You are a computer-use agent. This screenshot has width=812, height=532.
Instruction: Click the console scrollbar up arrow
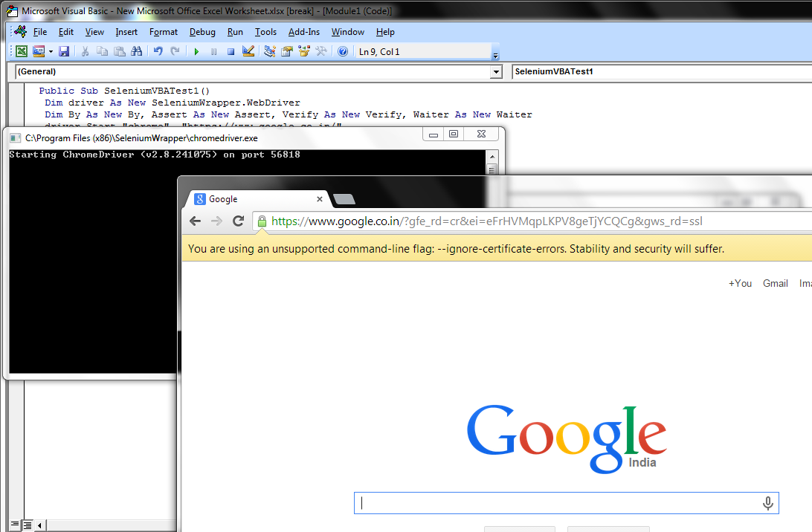pos(492,157)
